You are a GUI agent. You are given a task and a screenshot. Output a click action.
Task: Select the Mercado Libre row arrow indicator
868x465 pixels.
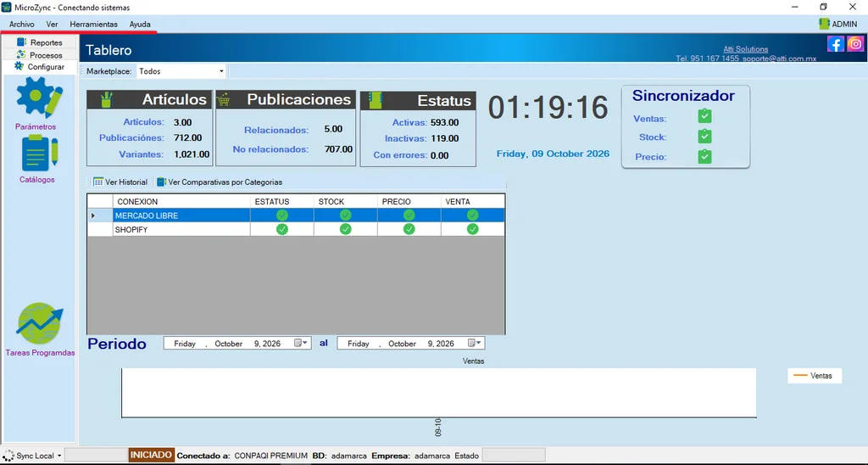pyautogui.click(x=93, y=215)
